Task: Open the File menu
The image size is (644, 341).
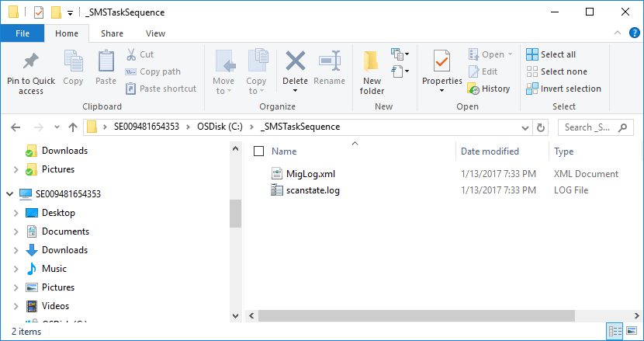Action: coord(23,33)
